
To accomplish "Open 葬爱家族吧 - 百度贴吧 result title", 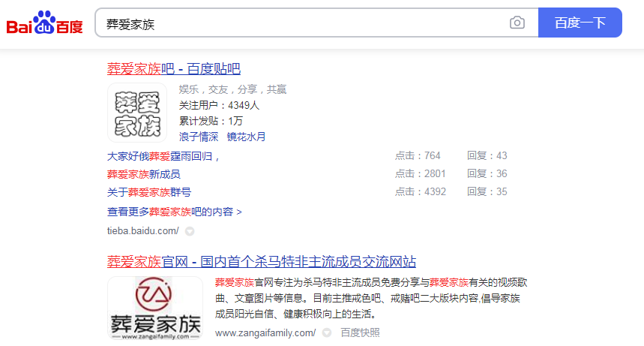I will tap(174, 69).
